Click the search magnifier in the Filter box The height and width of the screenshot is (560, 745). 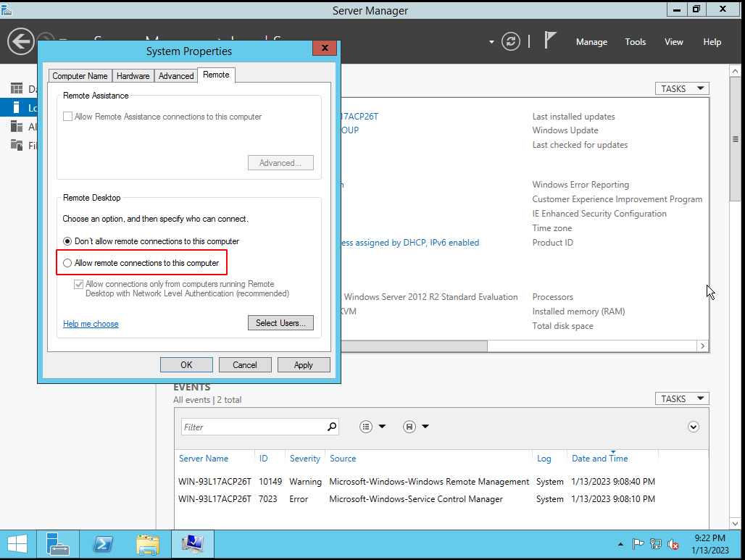click(331, 426)
